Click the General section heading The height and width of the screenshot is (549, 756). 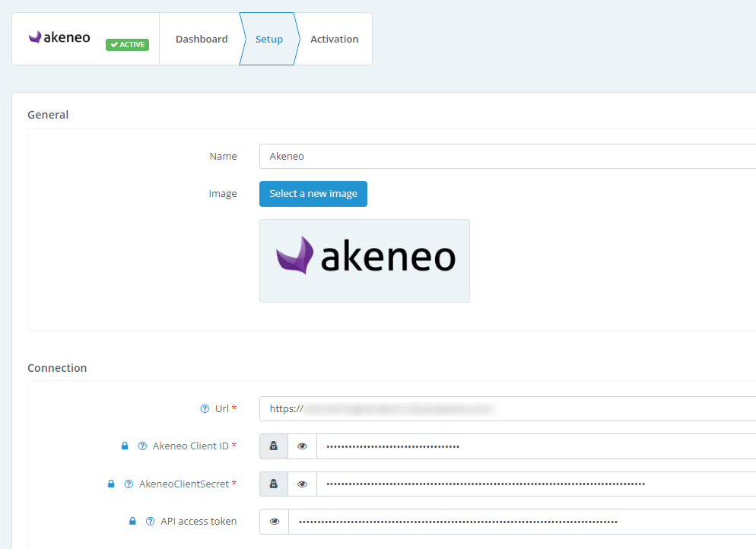[x=48, y=115]
